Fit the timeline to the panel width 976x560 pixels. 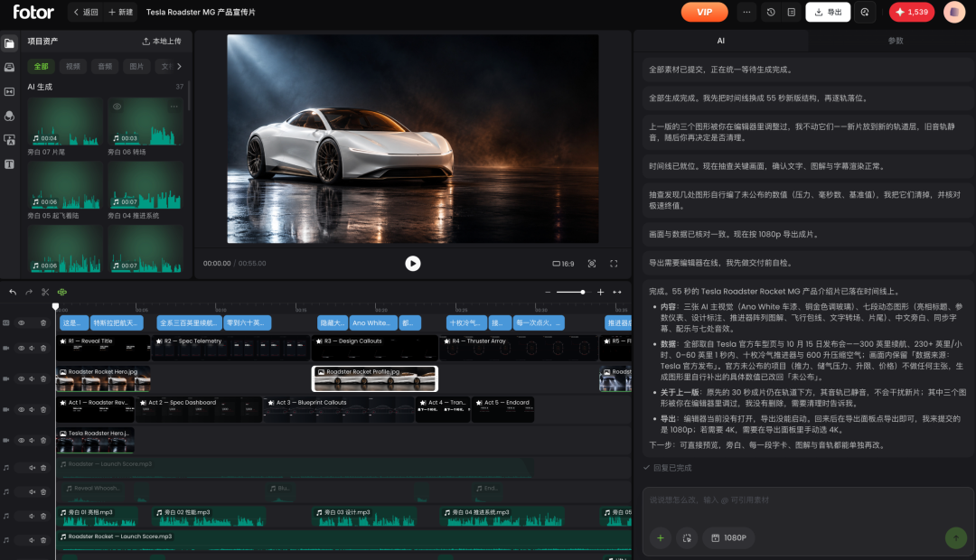[x=617, y=292]
